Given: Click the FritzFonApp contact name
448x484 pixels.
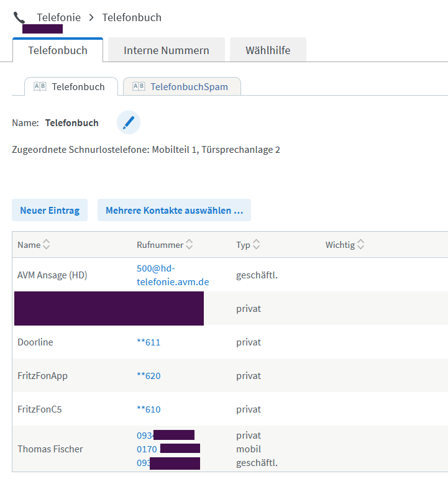Looking at the screenshot, I should 42,376.
